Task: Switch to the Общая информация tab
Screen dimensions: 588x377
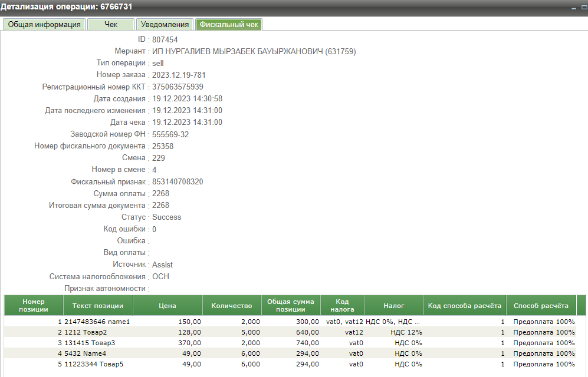Action: [44, 24]
